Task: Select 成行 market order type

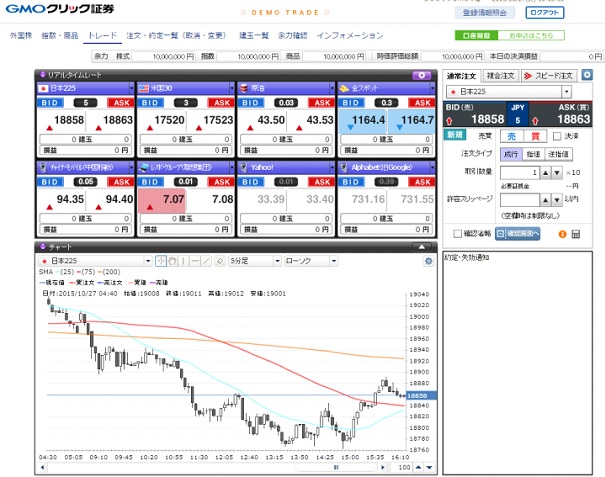Action: (x=511, y=154)
